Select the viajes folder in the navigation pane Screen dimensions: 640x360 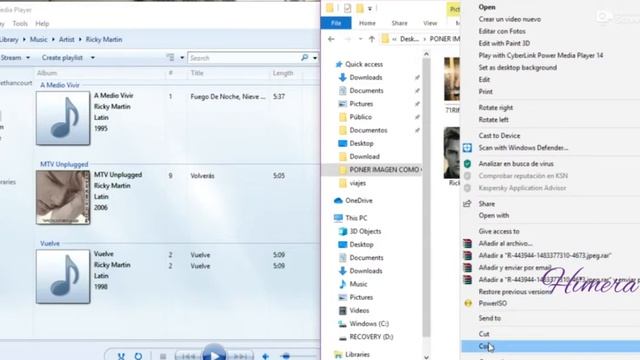click(x=358, y=183)
